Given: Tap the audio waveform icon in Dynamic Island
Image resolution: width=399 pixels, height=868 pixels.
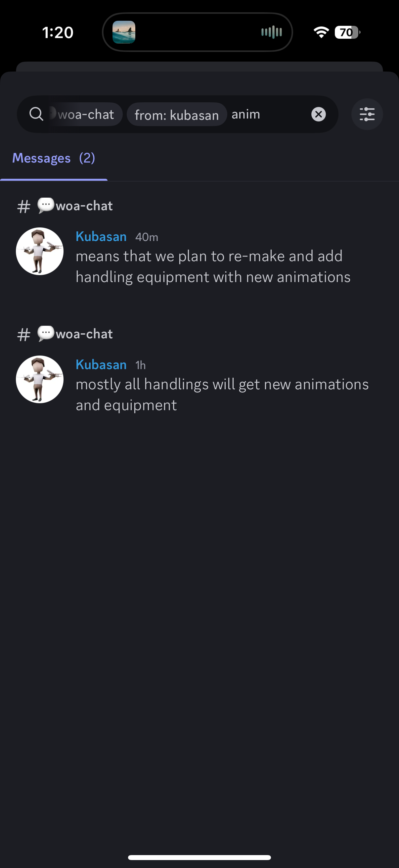Looking at the screenshot, I should tap(271, 32).
